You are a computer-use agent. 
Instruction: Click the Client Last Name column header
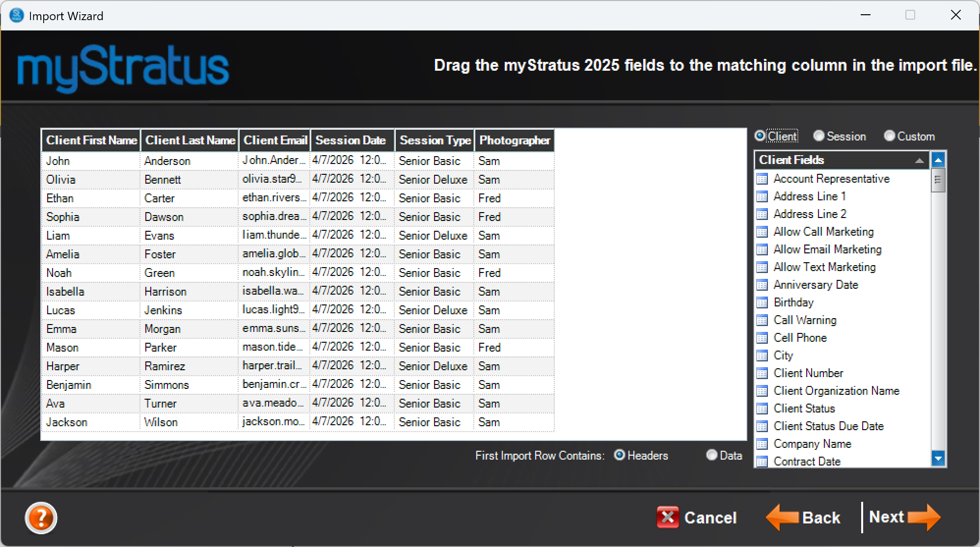(x=190, y=140)
